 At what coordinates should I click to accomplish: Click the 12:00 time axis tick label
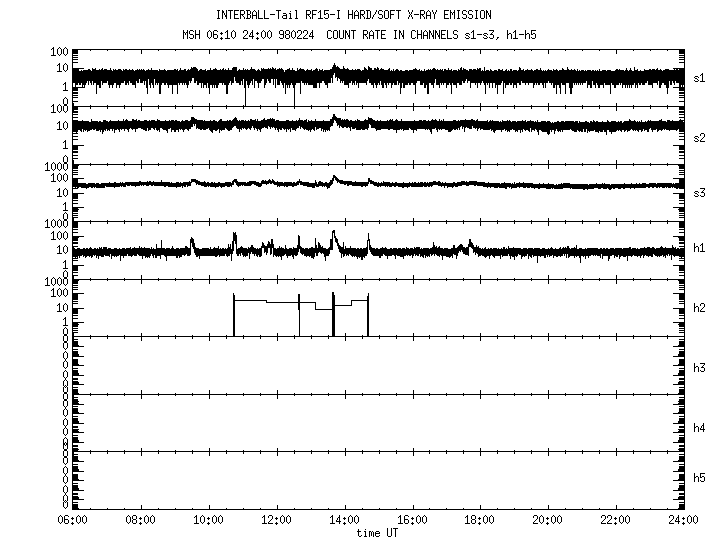(276, 520)
